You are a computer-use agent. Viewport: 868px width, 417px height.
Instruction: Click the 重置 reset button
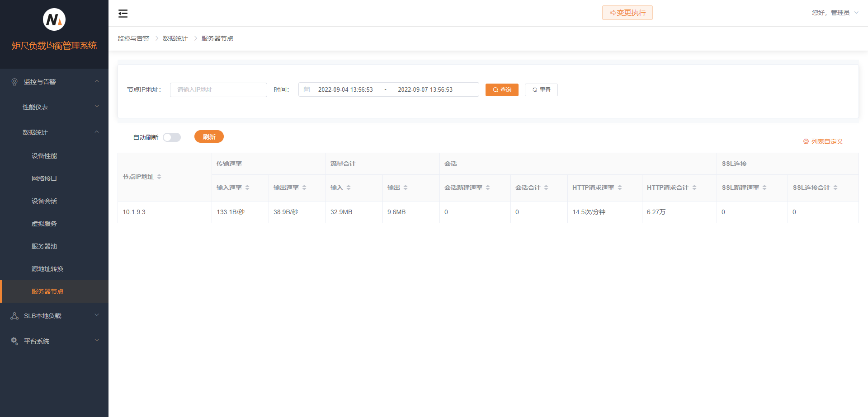541,90
